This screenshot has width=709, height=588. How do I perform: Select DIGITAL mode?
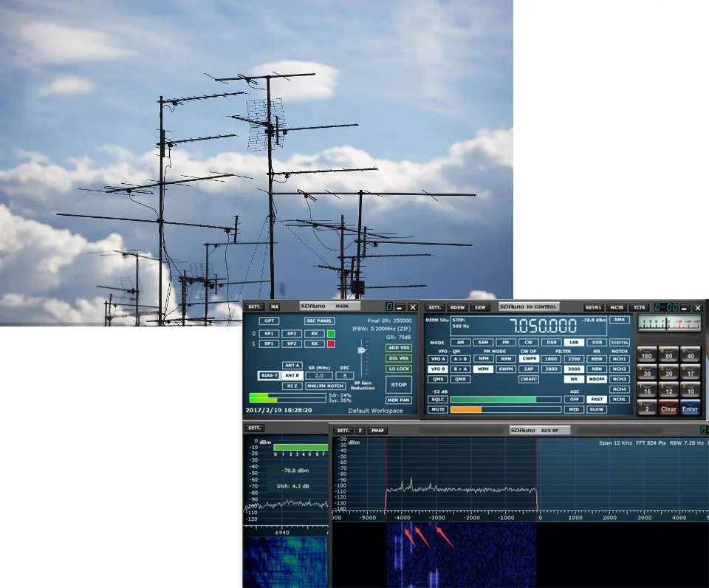[620, 343]
